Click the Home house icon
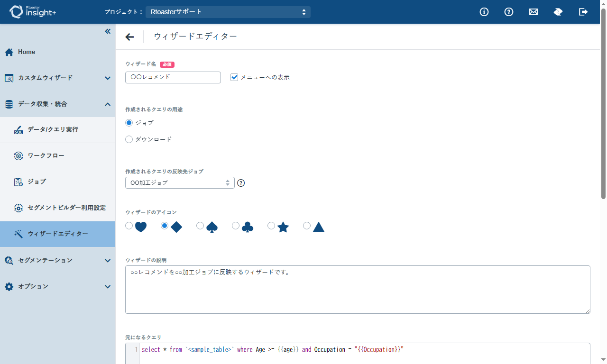 click(x=9, y=52)
